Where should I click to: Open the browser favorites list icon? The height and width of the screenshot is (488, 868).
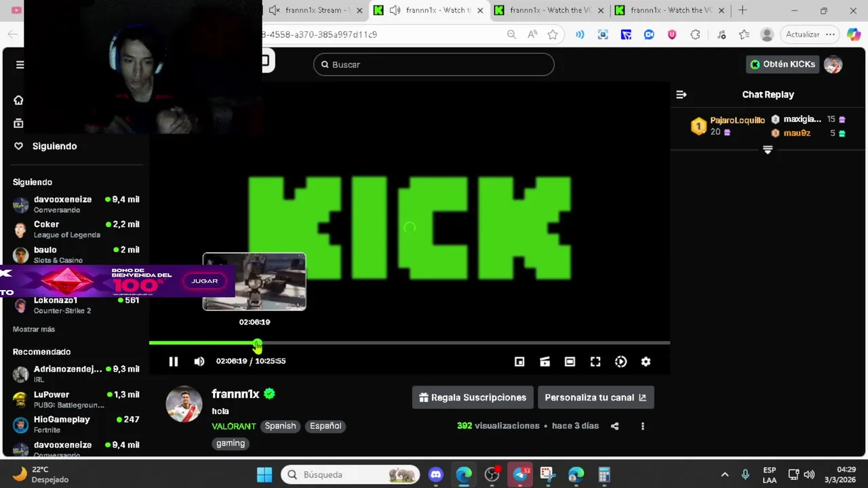(x=745, y=35)
